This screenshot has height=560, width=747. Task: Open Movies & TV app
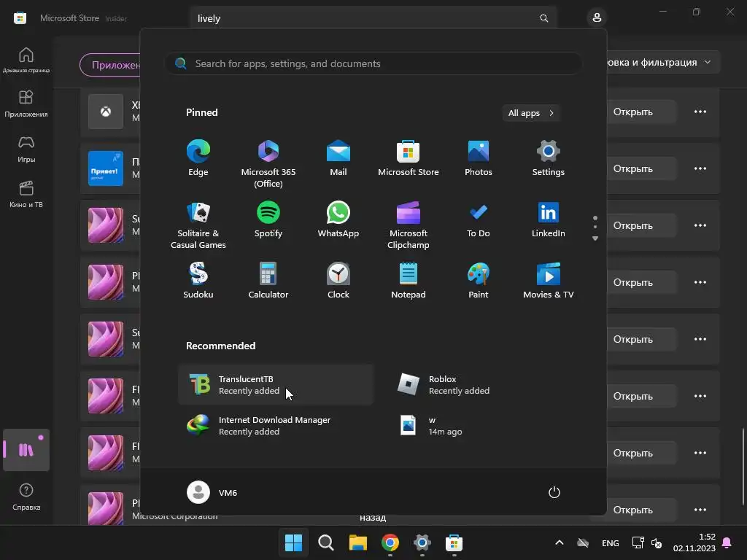pyautogui.click(x=549, y=281)
